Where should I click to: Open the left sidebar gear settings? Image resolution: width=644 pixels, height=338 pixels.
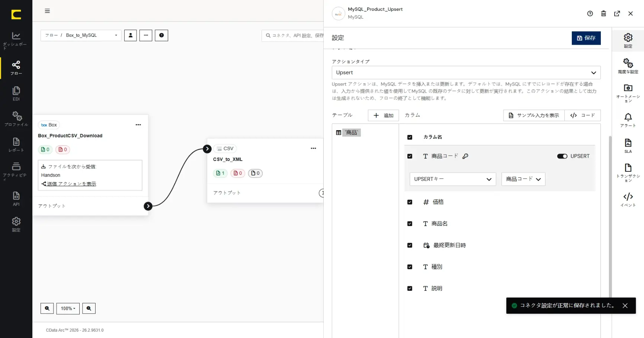[16, 224]
